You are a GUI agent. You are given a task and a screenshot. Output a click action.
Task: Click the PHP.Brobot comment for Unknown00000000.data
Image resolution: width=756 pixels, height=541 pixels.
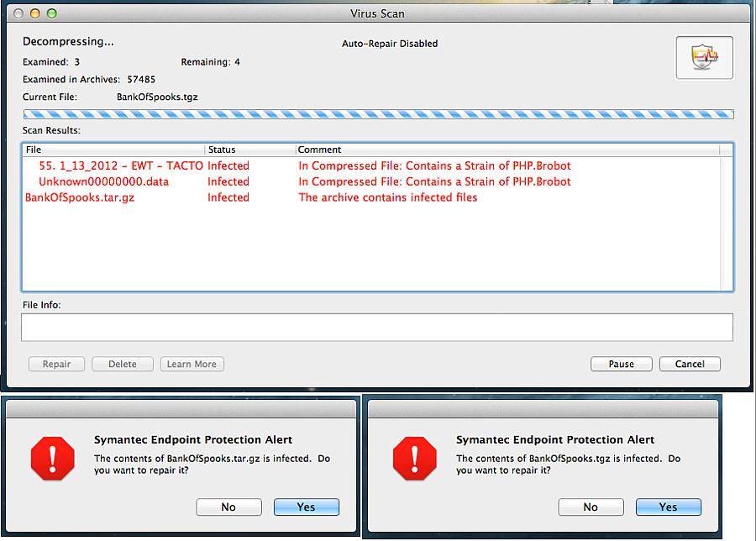click(434, 181)
